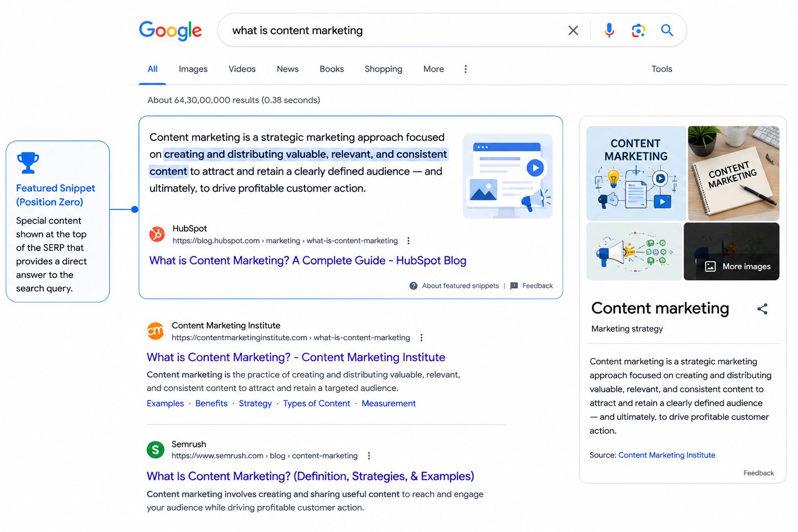
Task: Click the Feedback link in featured snippet
Action: click(537, 286)
